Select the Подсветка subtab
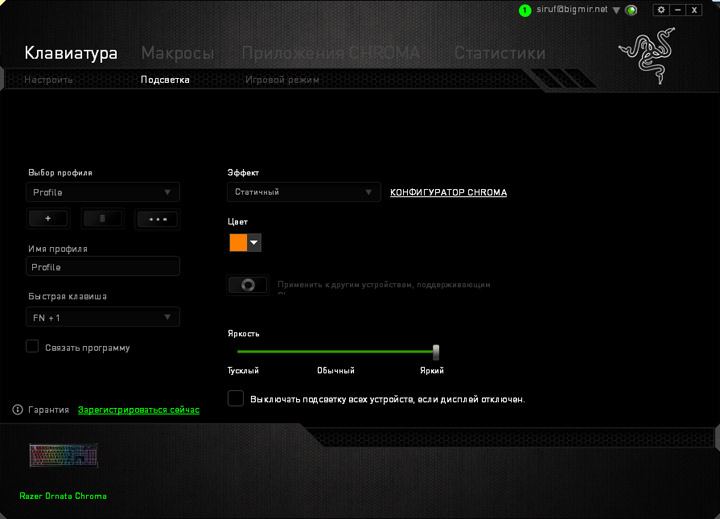 165,80
